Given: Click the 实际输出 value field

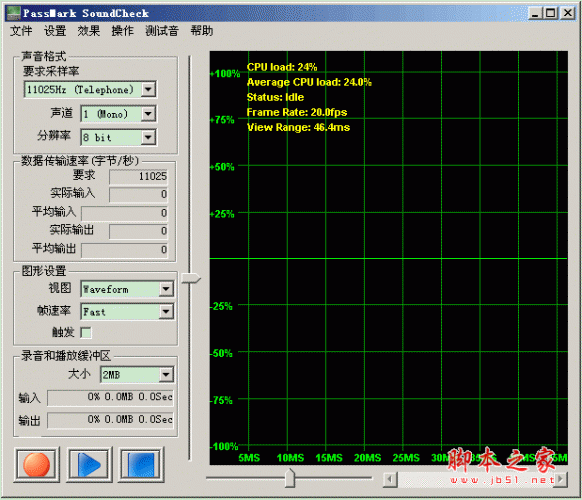Looking at the screenshot, I should pos(138,231).
